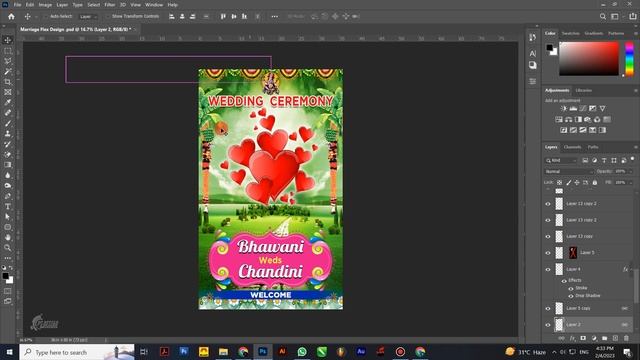Open the Opacity dropdown
Screen dimensions: 640x360
coord(630,171)
